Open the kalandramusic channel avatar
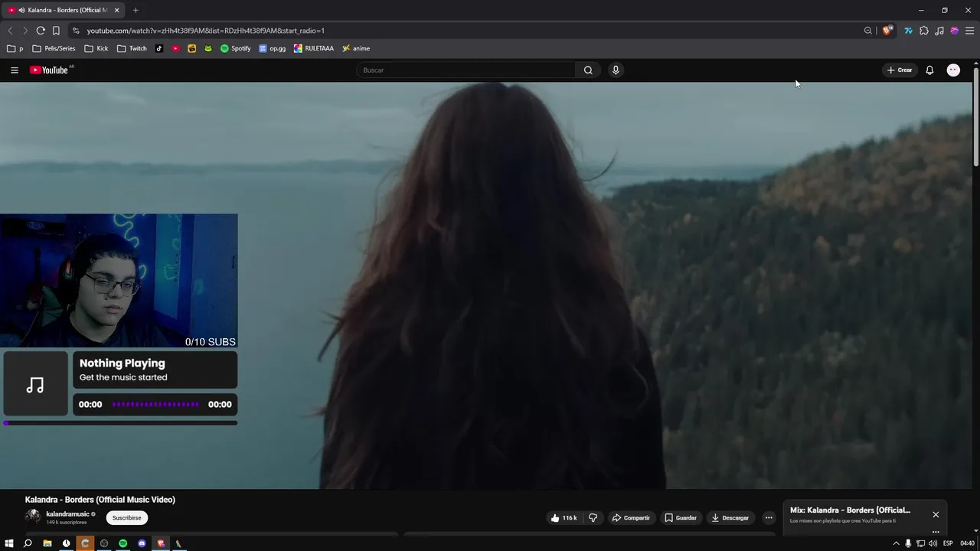This screenshot has height=551, width=980. (x=33, y=517)
